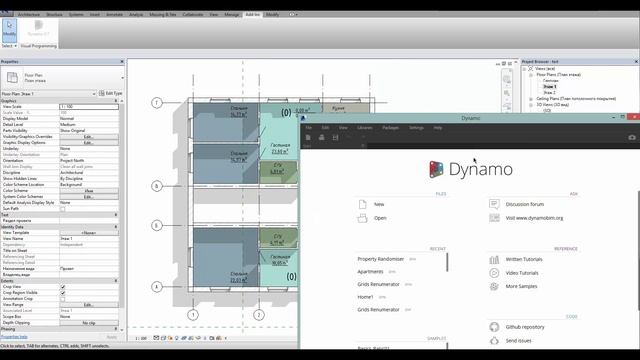
Task: Open the Dynamo File menu
Action: pos(309,128)
